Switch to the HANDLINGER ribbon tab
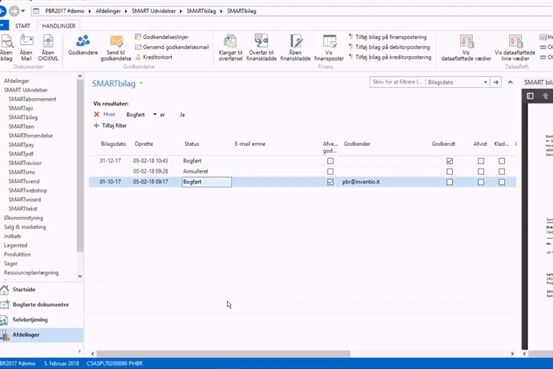This screenshot has width=553, height=369. [59, 26]
